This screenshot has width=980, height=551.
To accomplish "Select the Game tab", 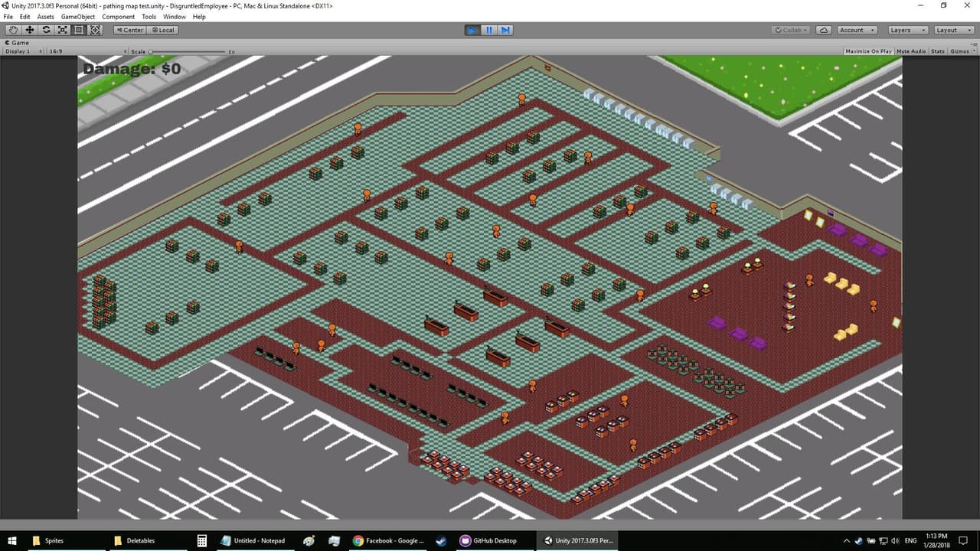I will click(17, 43).
